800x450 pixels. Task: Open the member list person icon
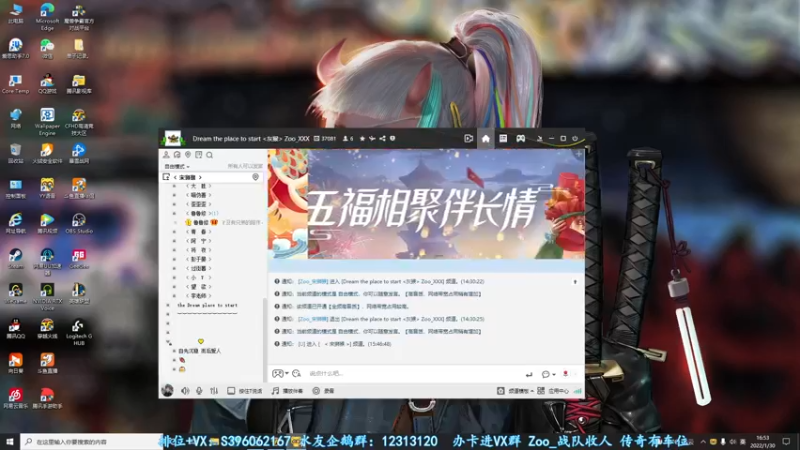(x=166, y=155)
